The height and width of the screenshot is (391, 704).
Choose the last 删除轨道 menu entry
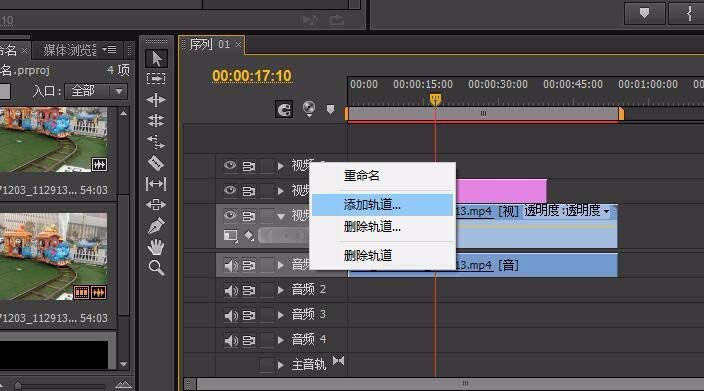pyautogui.click(x=383, y=256)
